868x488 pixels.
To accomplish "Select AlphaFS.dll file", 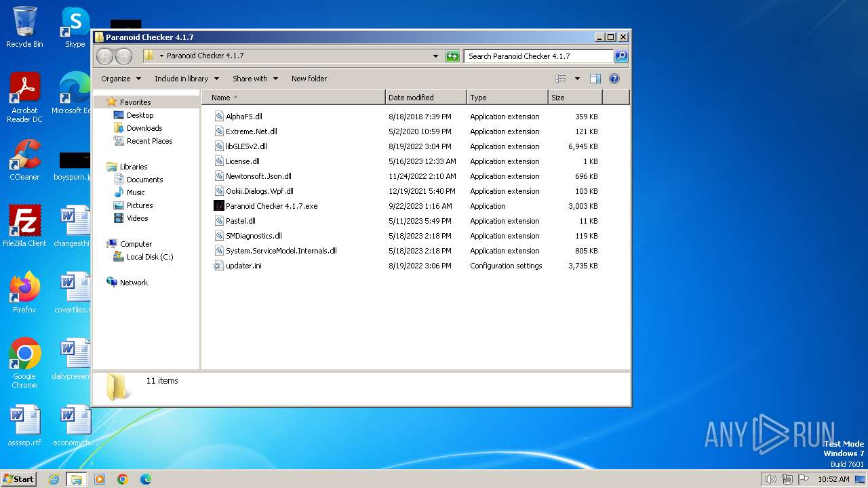I will tap(244, 117).
